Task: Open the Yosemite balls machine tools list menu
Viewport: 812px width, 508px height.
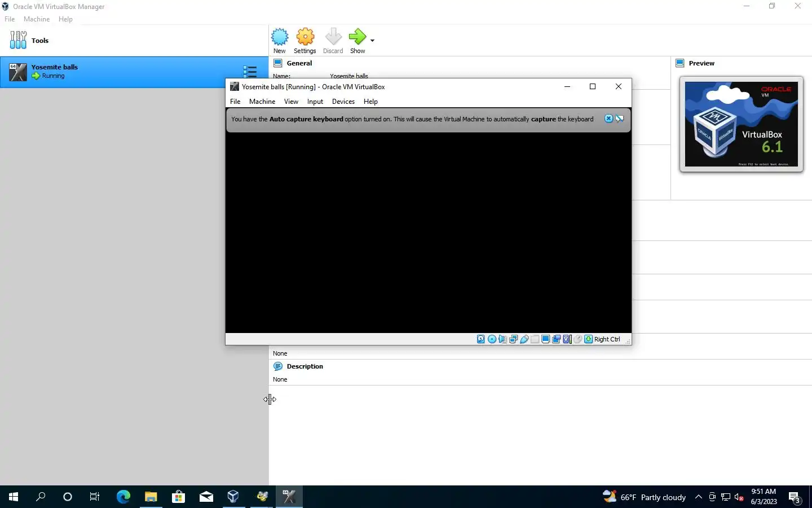Action: [x=250, y=72]
